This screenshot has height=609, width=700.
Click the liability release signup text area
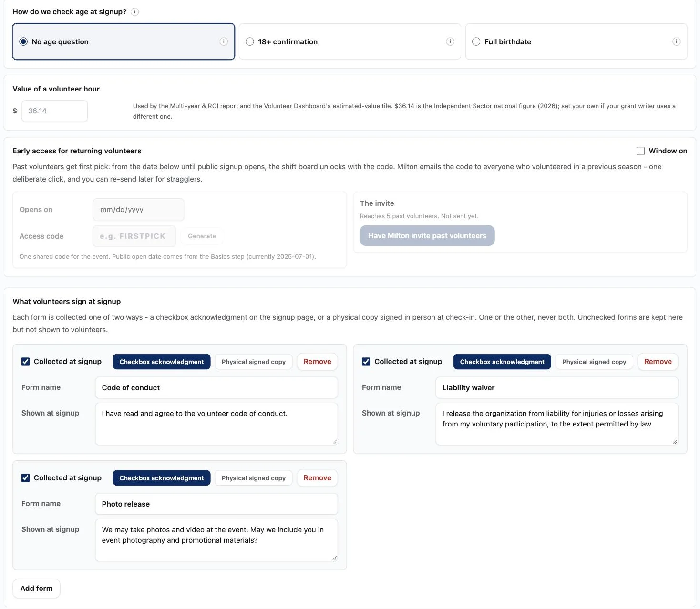pyautogui.click(x=557, y=424)
